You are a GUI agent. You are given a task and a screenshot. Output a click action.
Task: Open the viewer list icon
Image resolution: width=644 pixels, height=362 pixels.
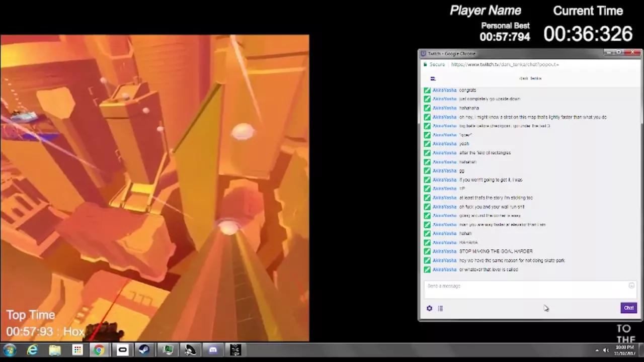pyautogui.click(x=440, y=308)
